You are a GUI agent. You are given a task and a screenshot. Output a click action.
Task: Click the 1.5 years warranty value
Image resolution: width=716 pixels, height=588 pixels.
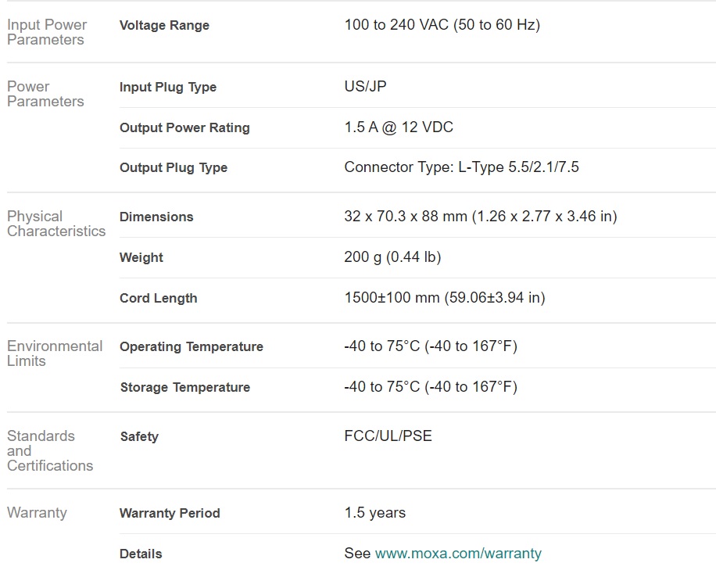[375, 513]
